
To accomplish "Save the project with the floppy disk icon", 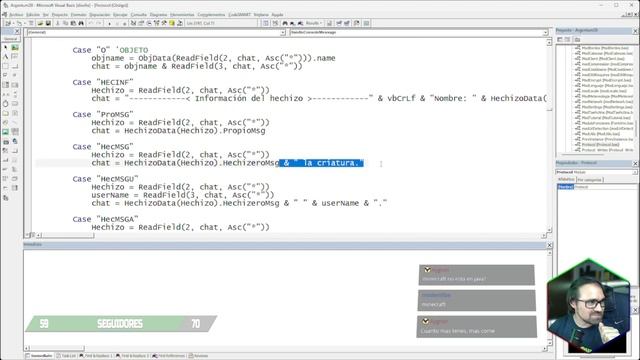I will (x=48, y=23).
